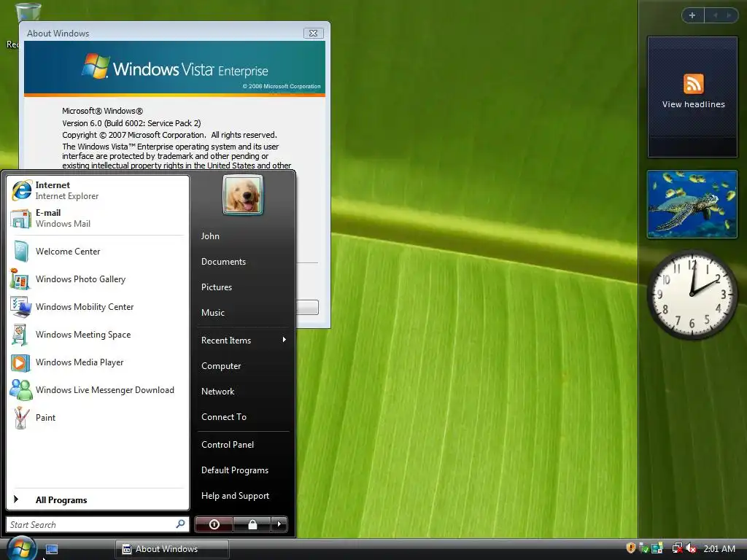Start Windows Photo Gallery

tap(97, 279)
